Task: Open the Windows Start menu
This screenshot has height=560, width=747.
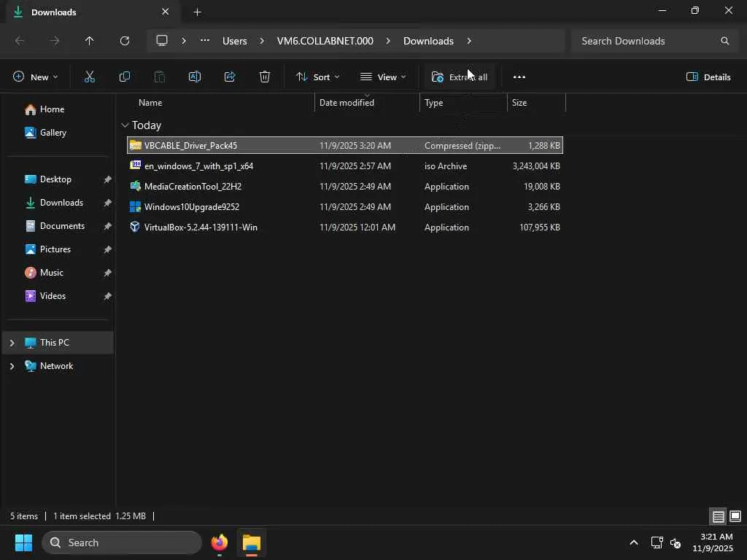Action: coord(23,542)
